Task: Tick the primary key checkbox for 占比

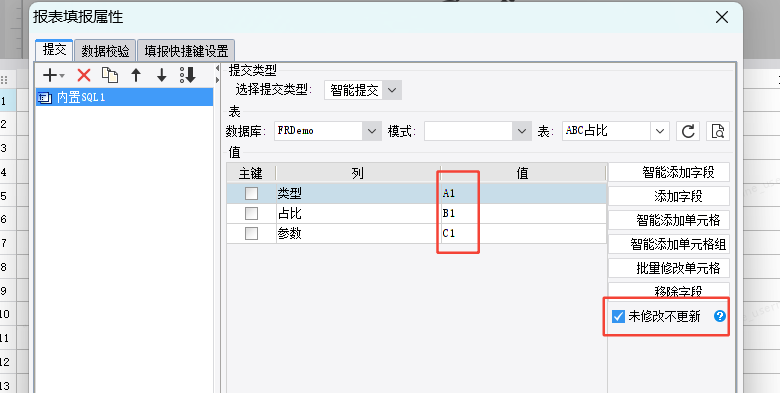Action: [251, 213]
